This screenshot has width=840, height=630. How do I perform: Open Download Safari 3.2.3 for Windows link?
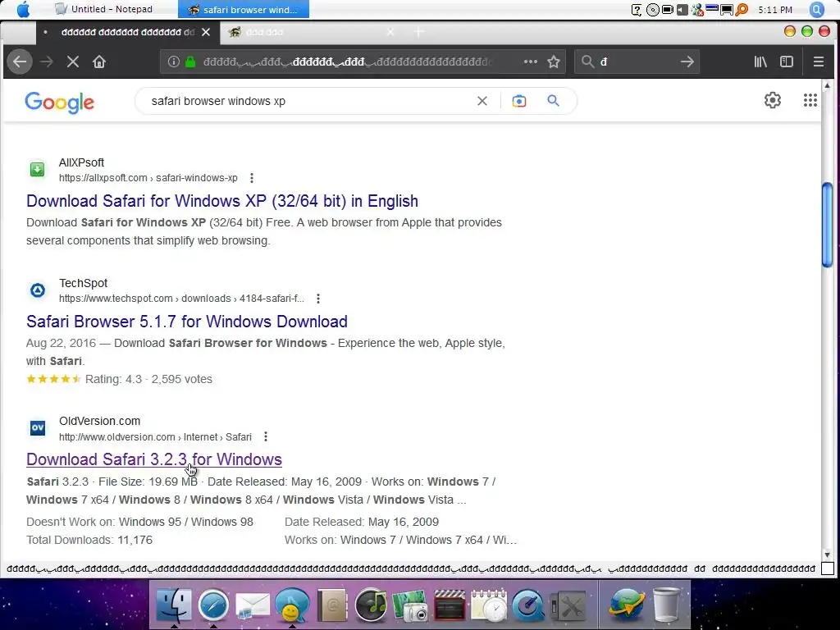coord(154,459)
